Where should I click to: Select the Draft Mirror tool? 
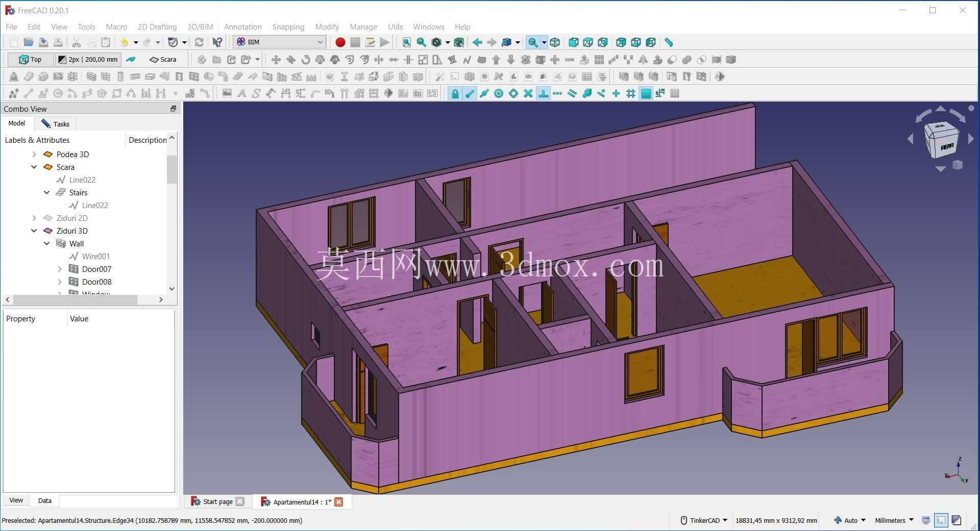click(x=643, y=60)
